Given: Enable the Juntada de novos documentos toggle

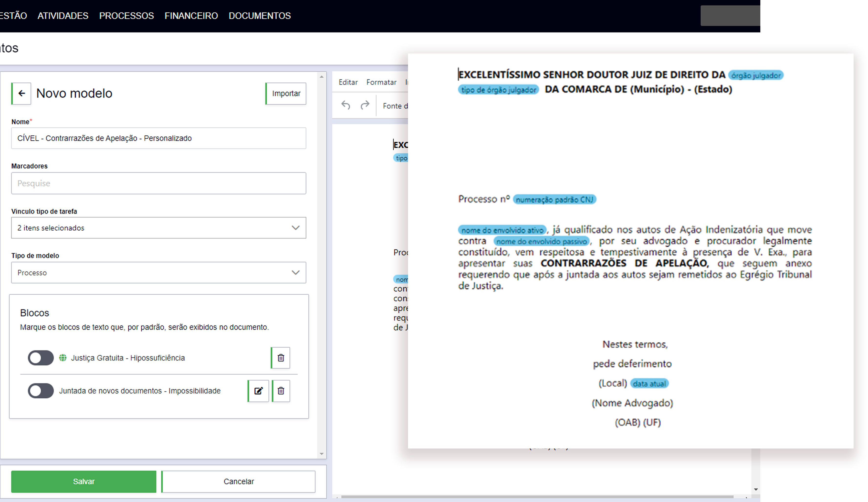Looking at the screenshot, I should [x=41, y=391].
